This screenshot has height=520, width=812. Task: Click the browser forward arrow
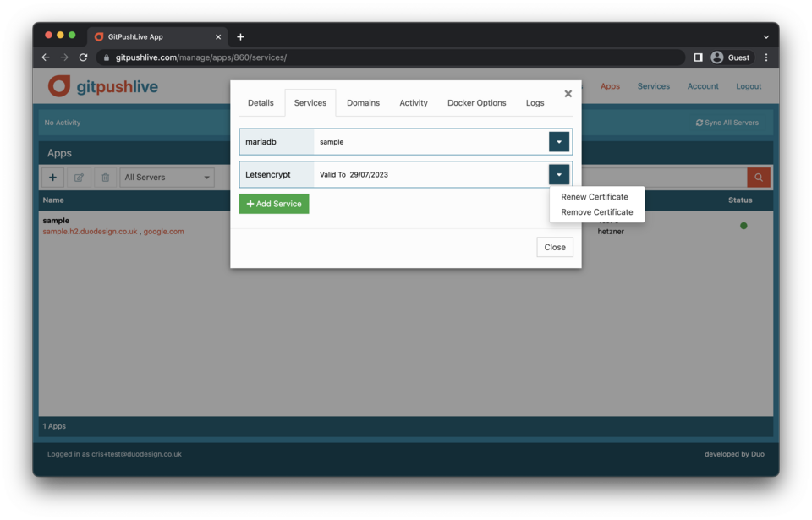pos(64,57)
